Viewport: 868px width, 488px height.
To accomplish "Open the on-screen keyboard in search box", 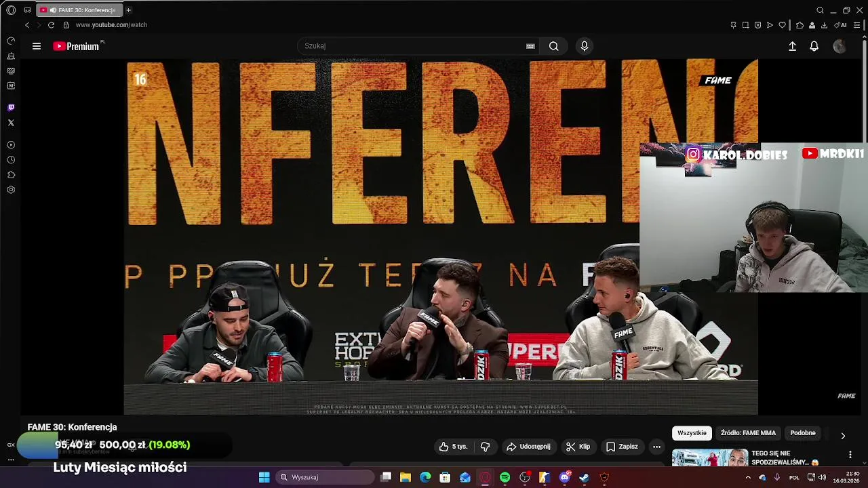I will click(530, 46).
